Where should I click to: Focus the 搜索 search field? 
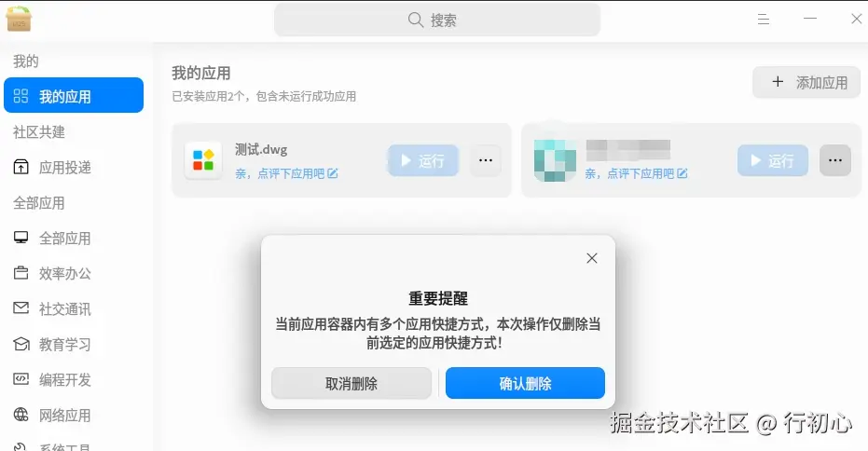[x=437, y=20]
